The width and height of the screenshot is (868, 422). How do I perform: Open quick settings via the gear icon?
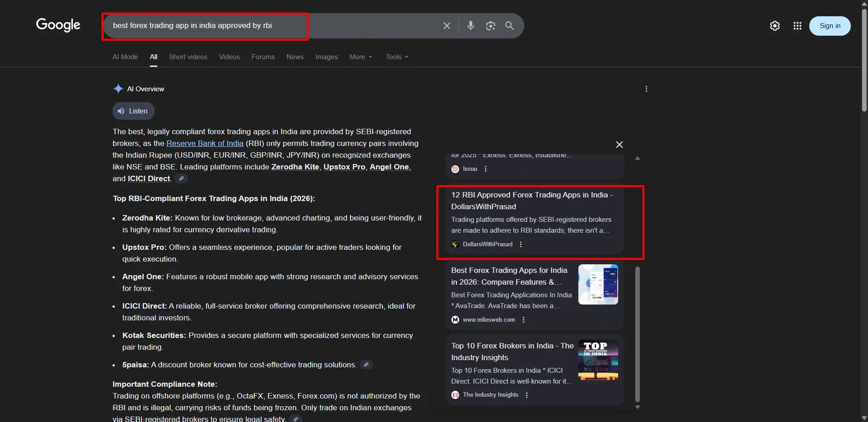[775, 26]
